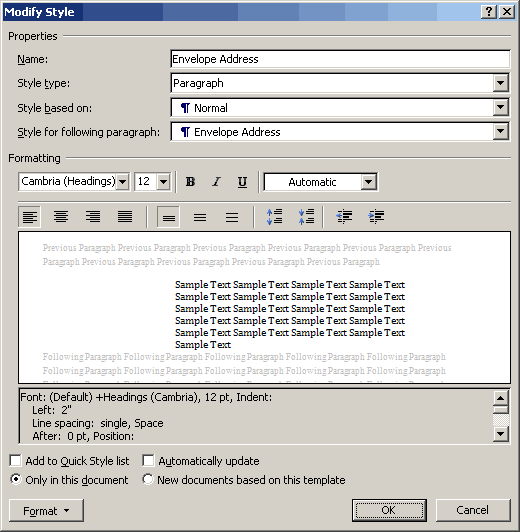Screen dimensions: 520x532
Task: Enable Add to Quick Style list
Action: point(16,461)
